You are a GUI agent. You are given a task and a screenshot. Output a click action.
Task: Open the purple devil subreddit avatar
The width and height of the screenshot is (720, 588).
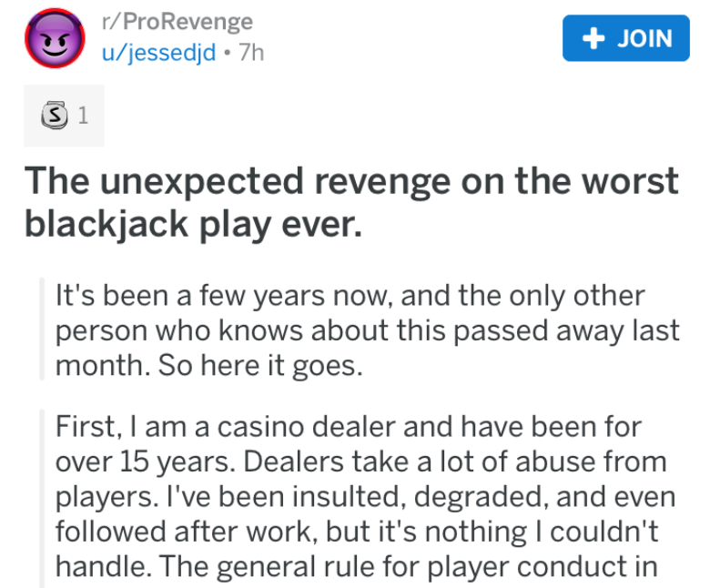[51, 37]
